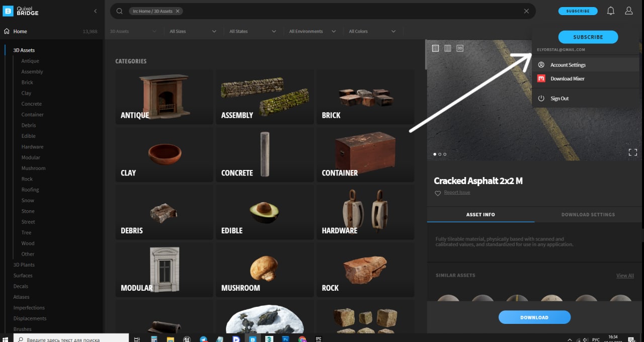Open the All Sizes dropdown
Image resolution: width=644 pixels, height=342 pixels.
[193, 31]
